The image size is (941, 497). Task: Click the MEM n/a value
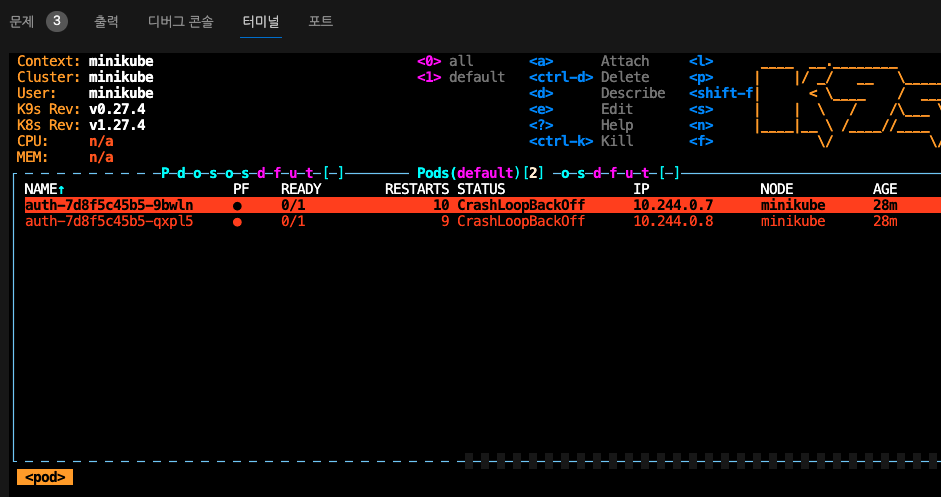click(101, 157)
